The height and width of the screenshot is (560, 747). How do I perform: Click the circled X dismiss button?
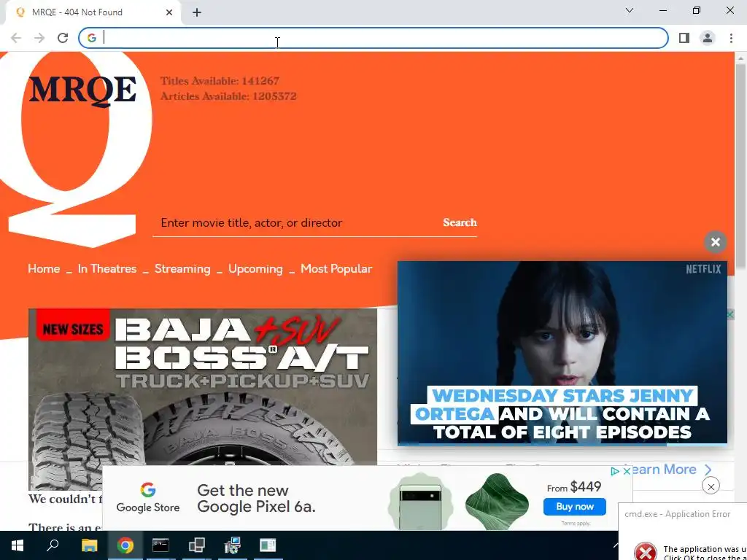click(711, 486)
